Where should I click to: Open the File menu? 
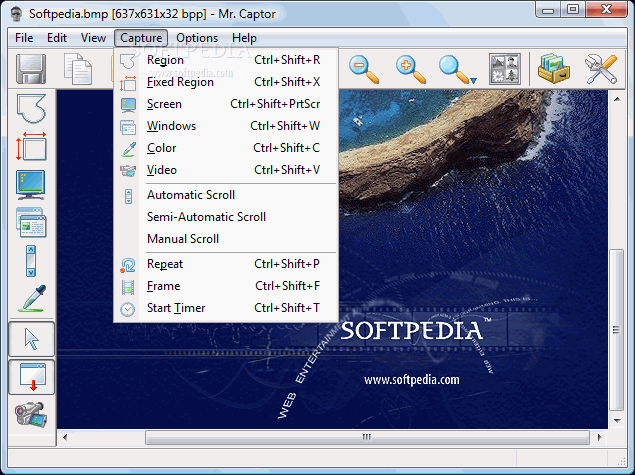tap(24, 38)
